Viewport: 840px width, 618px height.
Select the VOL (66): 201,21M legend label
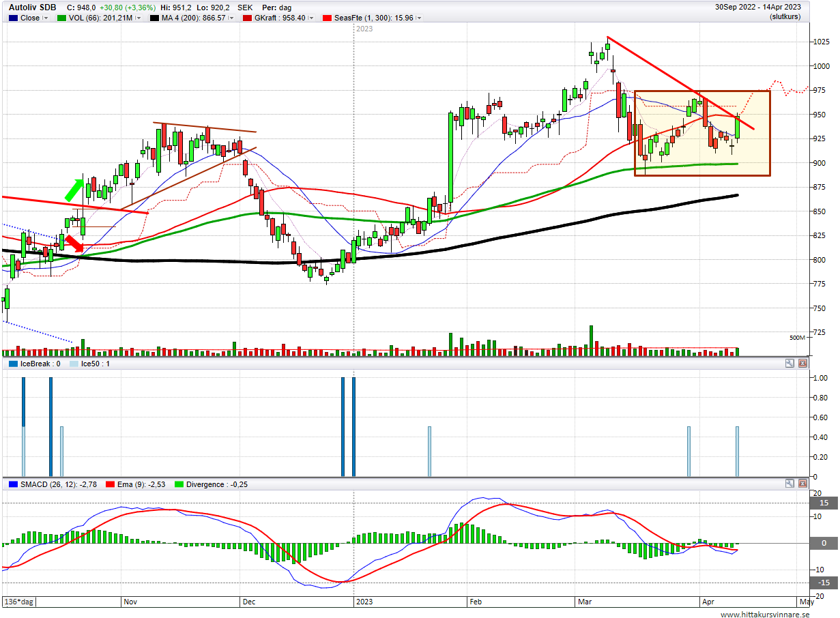point(101,18)
